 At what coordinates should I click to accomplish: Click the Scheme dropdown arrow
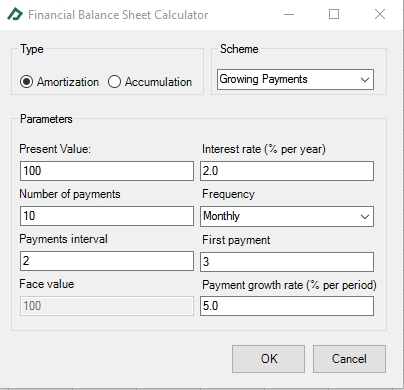(x=365, y=80)
